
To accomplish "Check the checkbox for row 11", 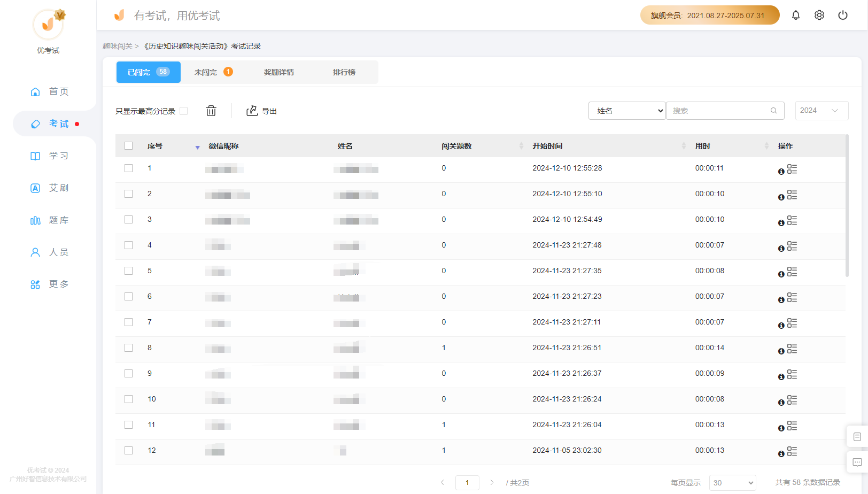I will (128, 425).
